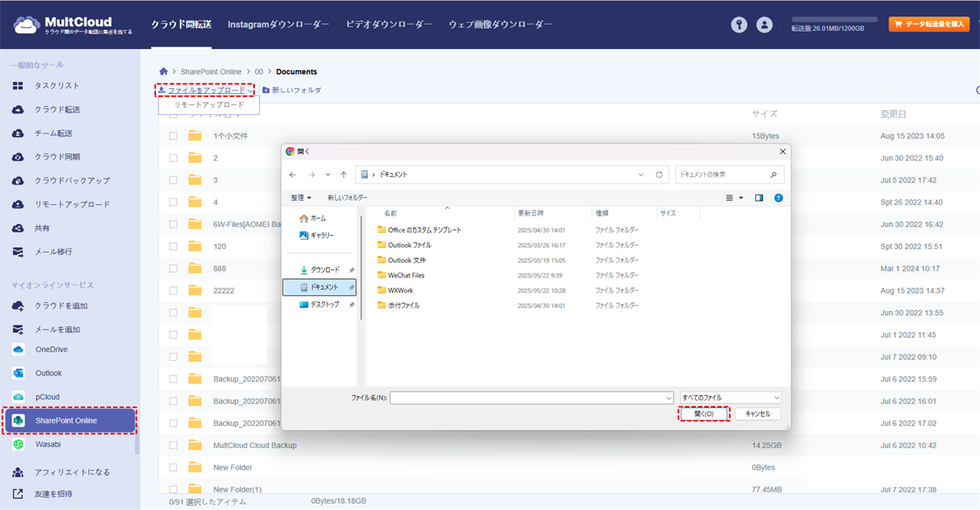This screenshot has width=980, height=510.
Task: Expand the すべてのファイル file type dropdown
Action: pos(730,397)
